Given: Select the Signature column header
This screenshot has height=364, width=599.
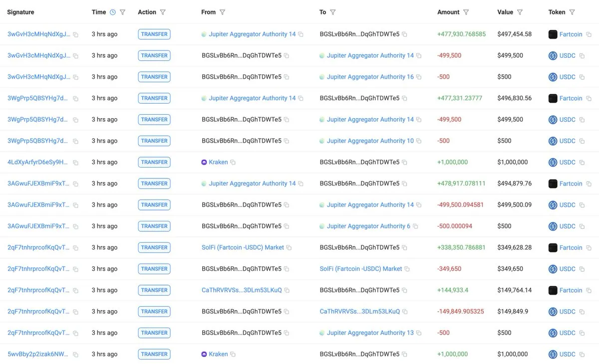Looking at the screenshot, I should (x=20, y=12).
